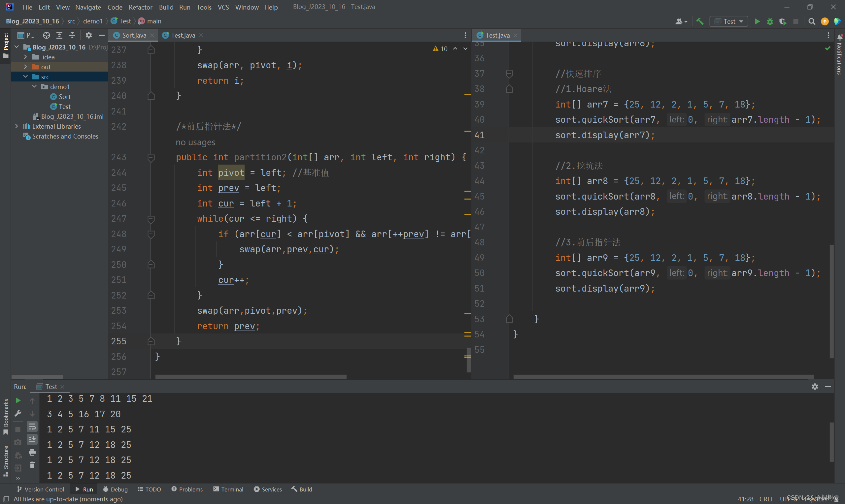Click the wrench icon in Run panel

point(18,413)
